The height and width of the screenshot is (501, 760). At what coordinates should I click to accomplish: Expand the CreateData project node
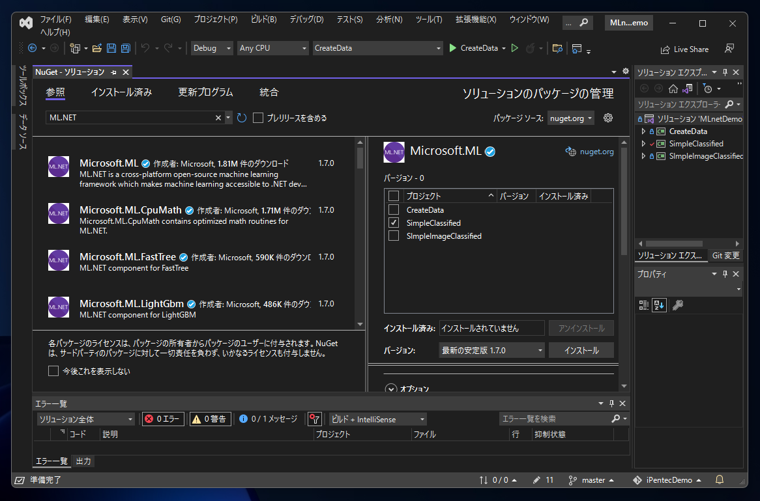643,131
